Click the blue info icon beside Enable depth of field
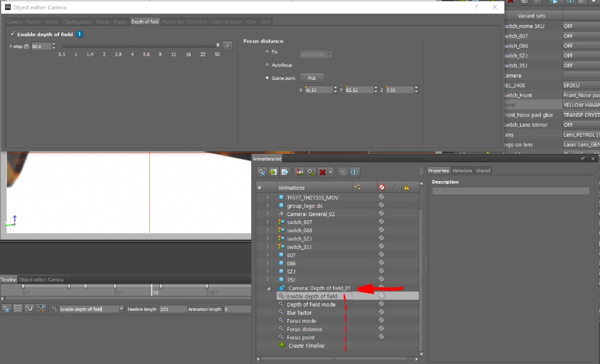This screenshot has width=600, height=364. point(79,34)
